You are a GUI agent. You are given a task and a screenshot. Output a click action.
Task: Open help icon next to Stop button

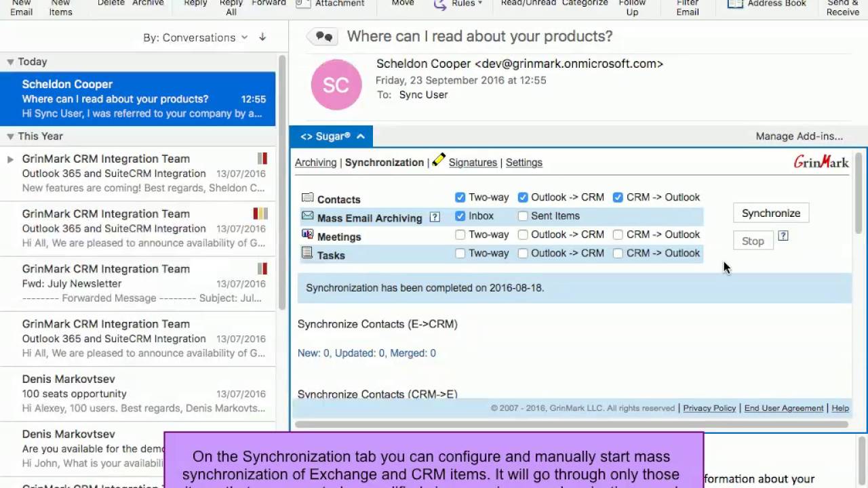[x=783, y=236]
